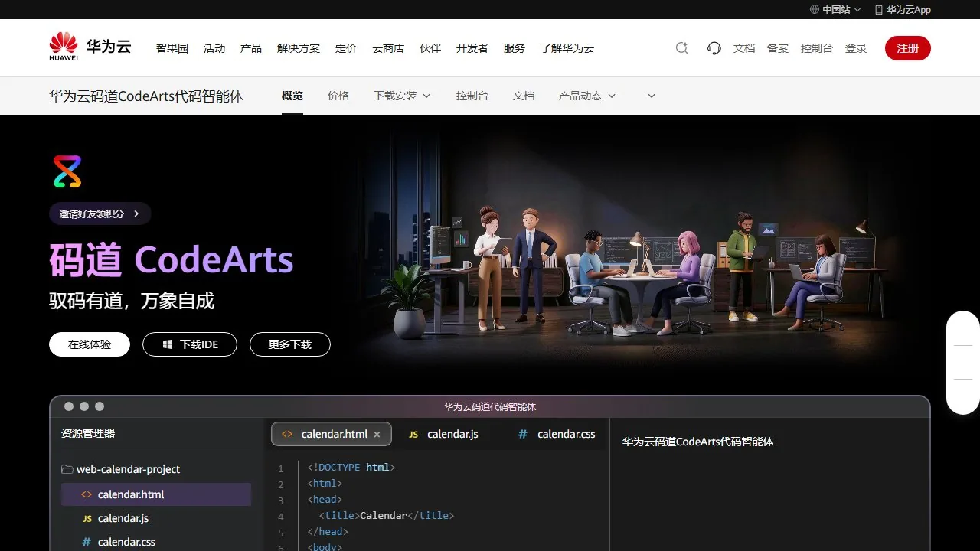The height and width of the screenshot is (551, 980).
Task: Expand the chevron after 产品动态 menu
Action: (x=652, y=96)
